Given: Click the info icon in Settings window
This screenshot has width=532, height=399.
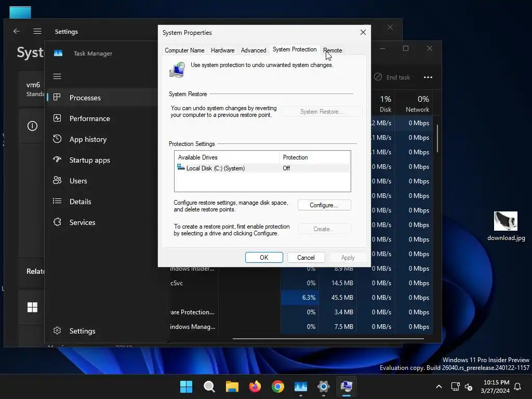Looking at the screenshot, I should (x=32, y=126).
